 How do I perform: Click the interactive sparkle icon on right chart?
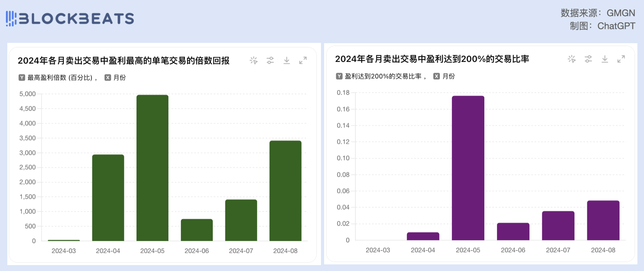572,59
